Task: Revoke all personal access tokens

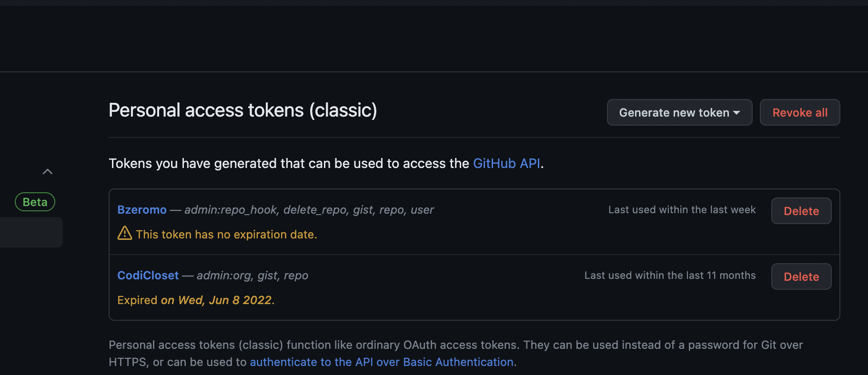Action: pyautogui.click(x=800, y=112)
